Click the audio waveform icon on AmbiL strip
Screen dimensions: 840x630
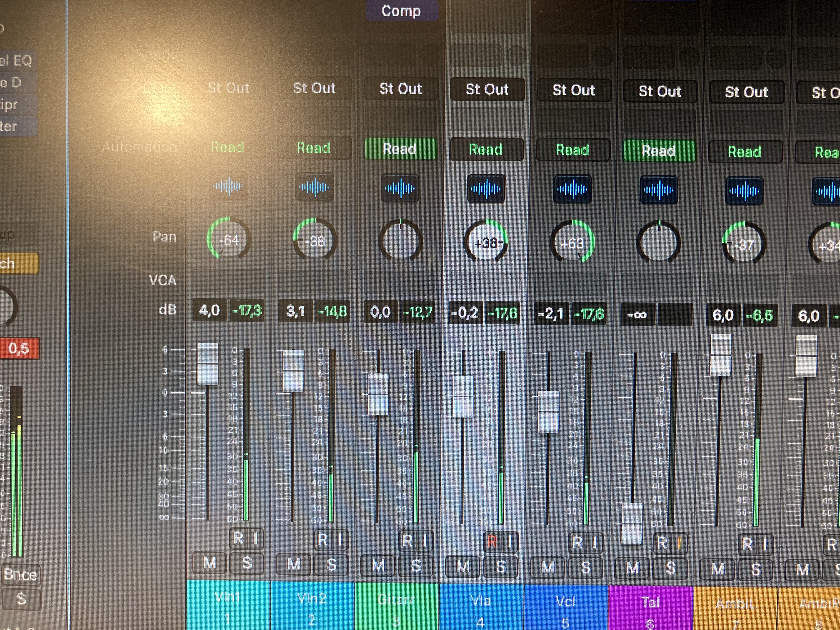click(x=744, y=191)
